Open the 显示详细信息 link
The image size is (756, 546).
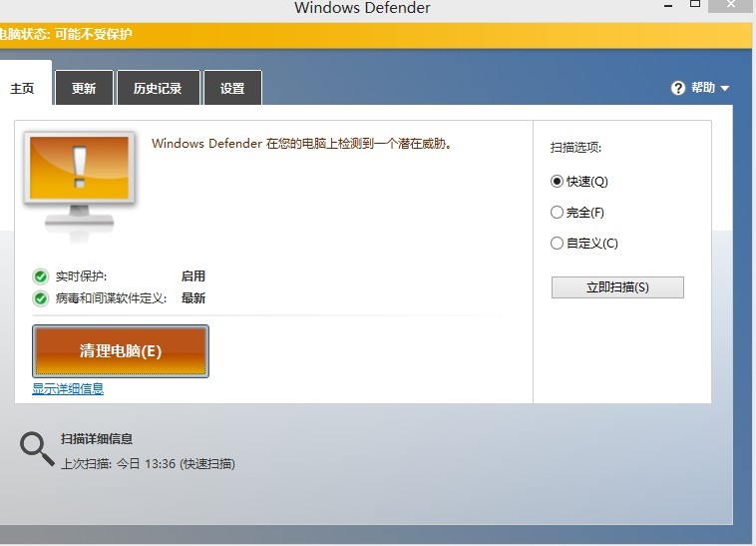pyautogui.click(x=68, y=388)
